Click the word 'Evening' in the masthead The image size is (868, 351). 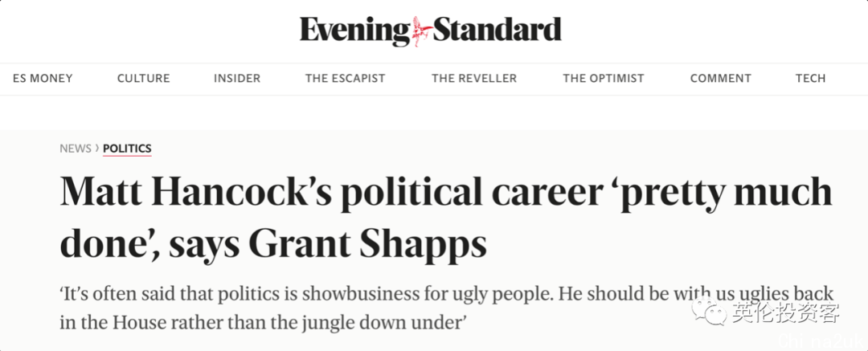pyautogui.click(x=355, y=31)
